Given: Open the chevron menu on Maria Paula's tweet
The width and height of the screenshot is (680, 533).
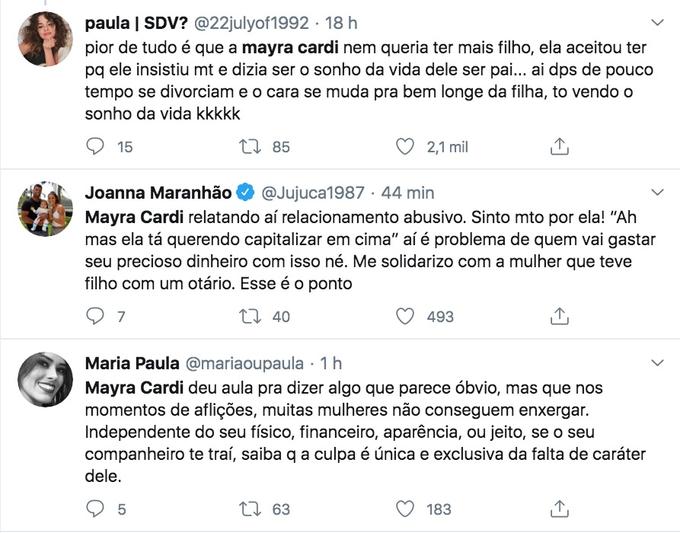Looking at the screenshot, I should point(656,362).
